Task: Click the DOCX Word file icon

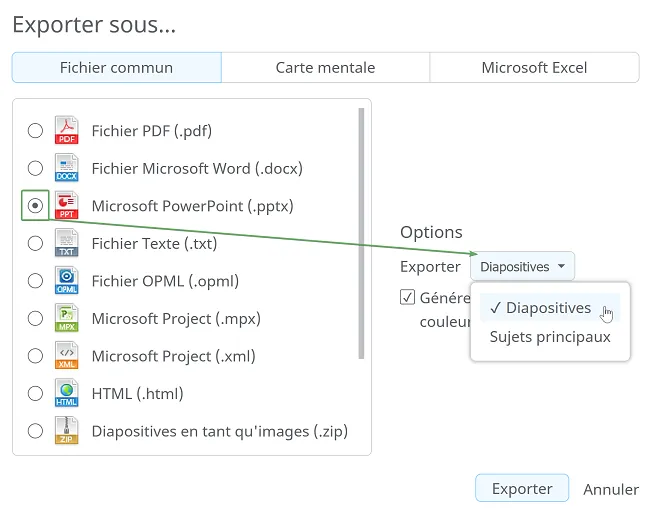Action: [66, 168]
